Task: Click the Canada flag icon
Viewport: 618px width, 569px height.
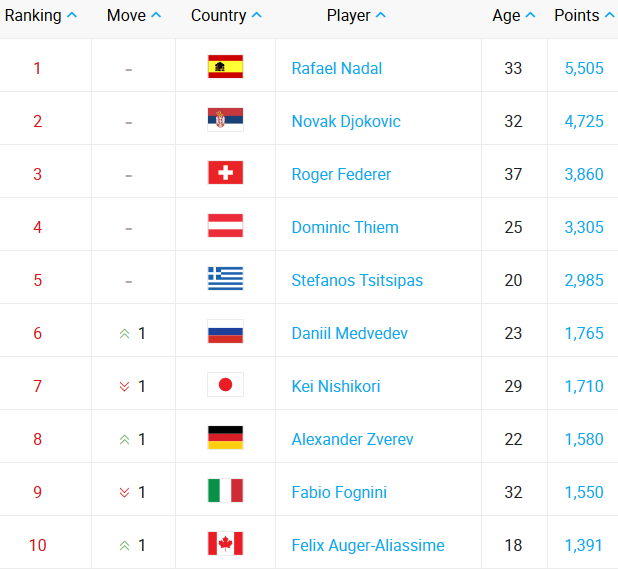Action: coord(225,545)
